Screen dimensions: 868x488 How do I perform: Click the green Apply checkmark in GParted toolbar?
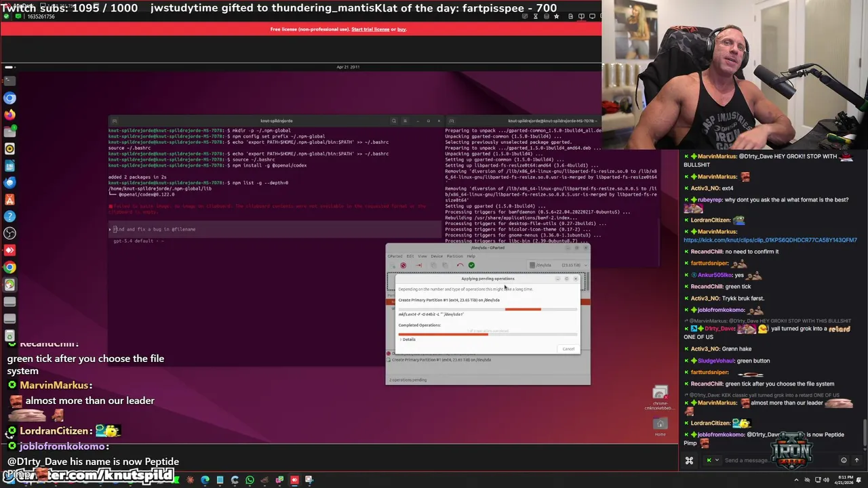[x=471, y=265]
